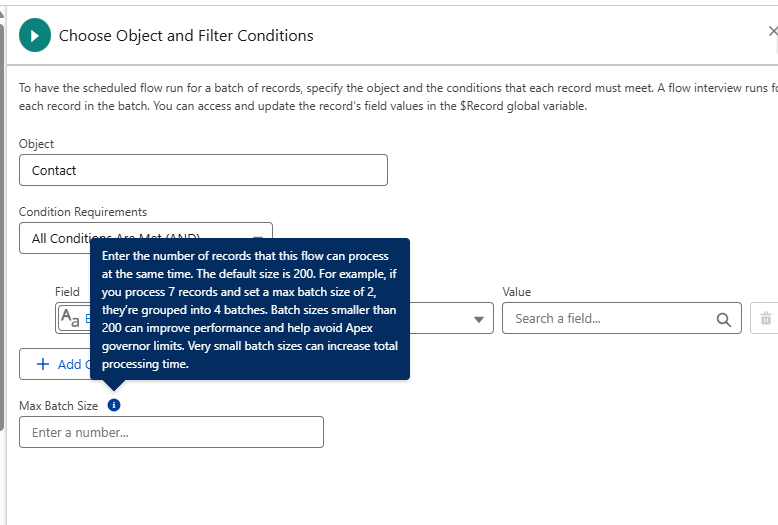Click the magnifier icon in the Value field
The image size is (778, 525).
(723, 319)
